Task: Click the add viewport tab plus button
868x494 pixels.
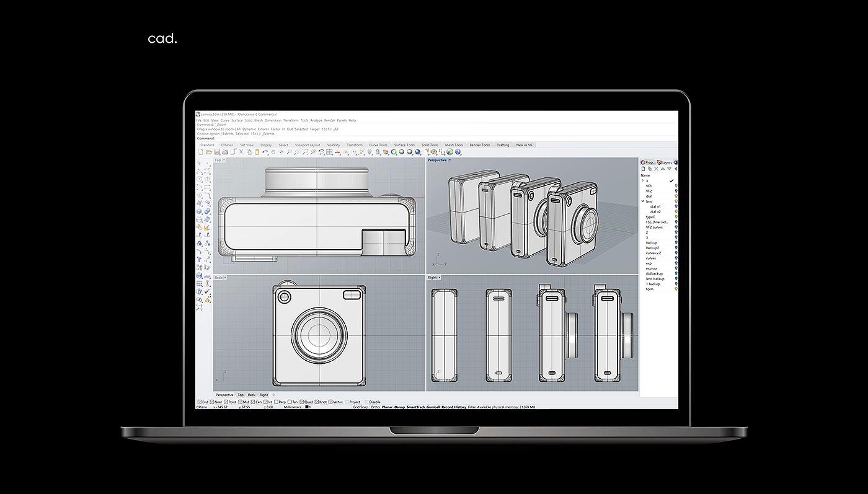Action: tap(274, 395)
